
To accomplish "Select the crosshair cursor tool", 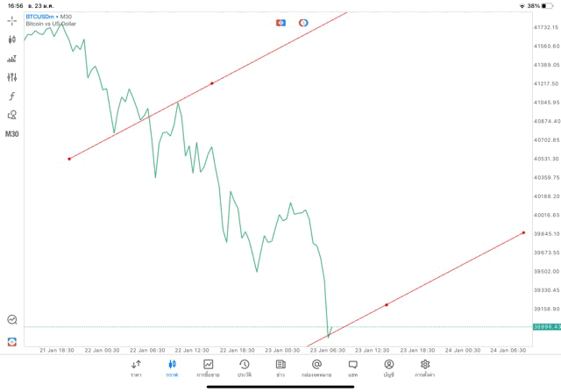I will [x=12, y=20].
